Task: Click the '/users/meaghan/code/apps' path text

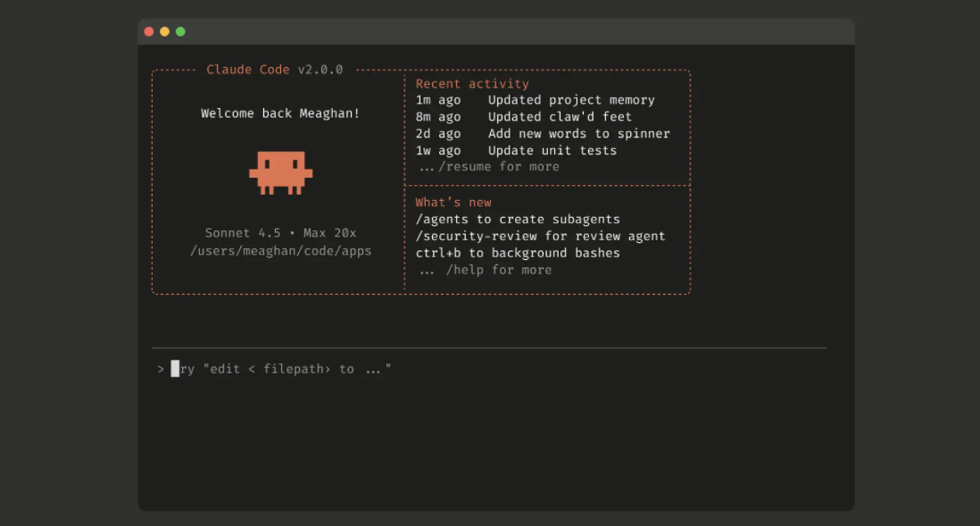Action: 280,251
